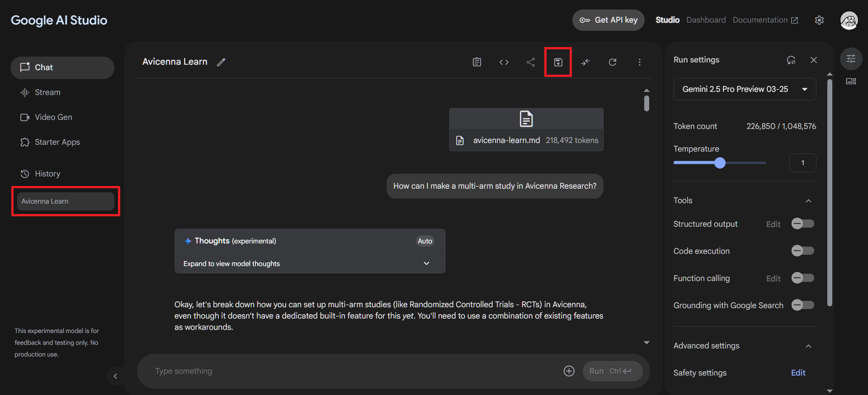Screen dimensions: 868x395
Task: Enable the Structured output toggle
Action: click(x=802, y=224)
